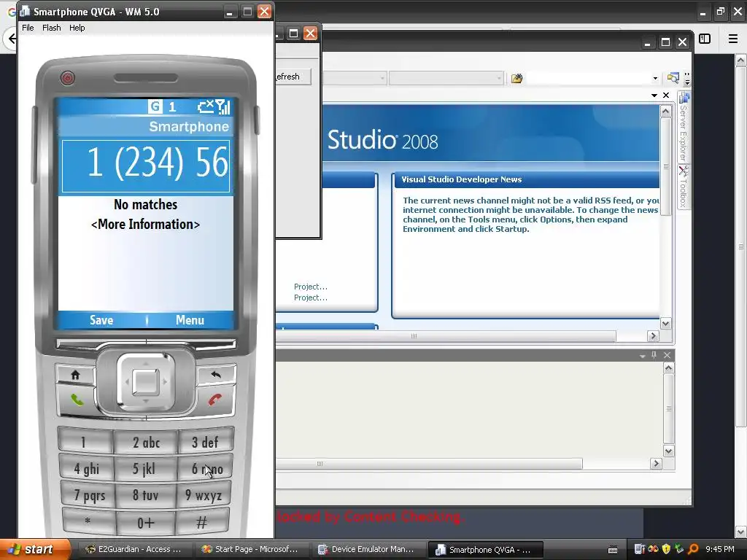This screenshot has height=560, width=747.
Task: Click the 8 tuv keypad key
Action: pos(145,496)
